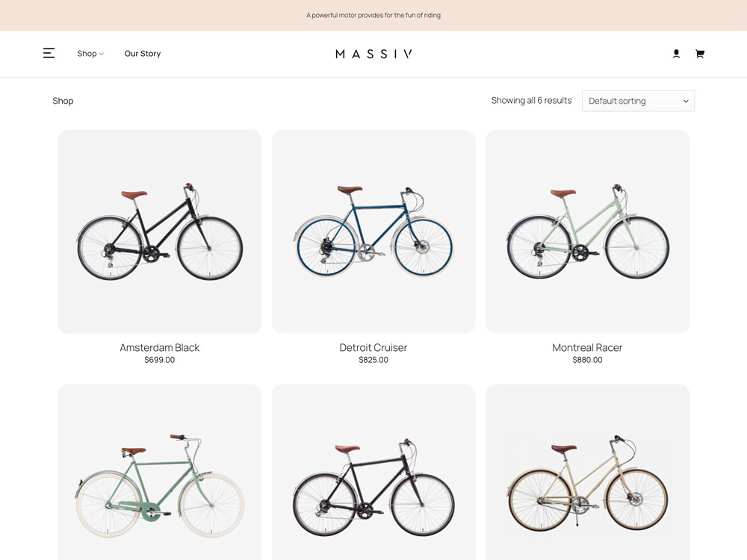Open the shopping cart icon
747x560 pixels.
tap(699, 54)
